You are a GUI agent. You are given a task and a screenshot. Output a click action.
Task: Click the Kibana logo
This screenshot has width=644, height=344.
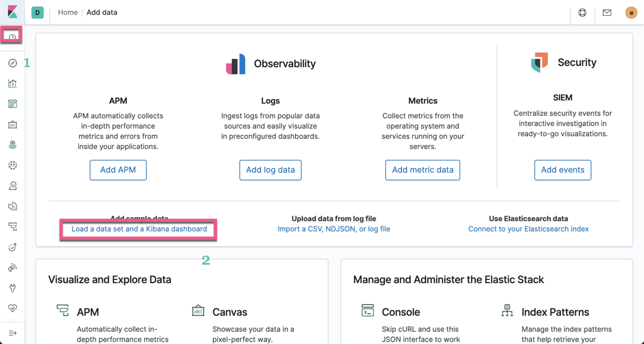(12, 12)
